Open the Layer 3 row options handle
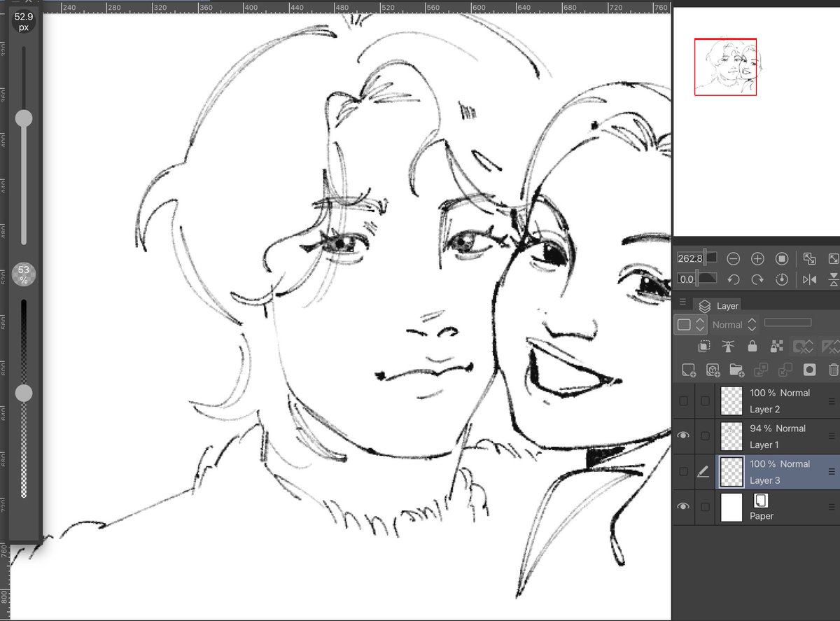 (x=832, y=473)
